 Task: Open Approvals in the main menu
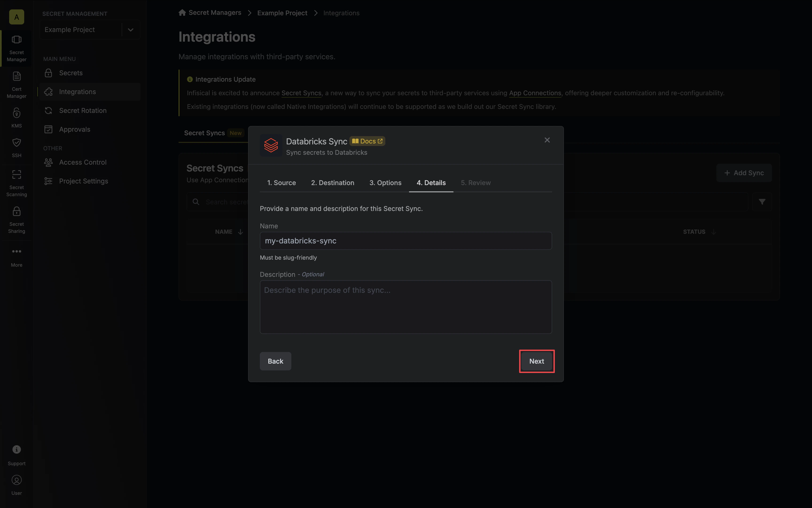(x=90, y=129)
